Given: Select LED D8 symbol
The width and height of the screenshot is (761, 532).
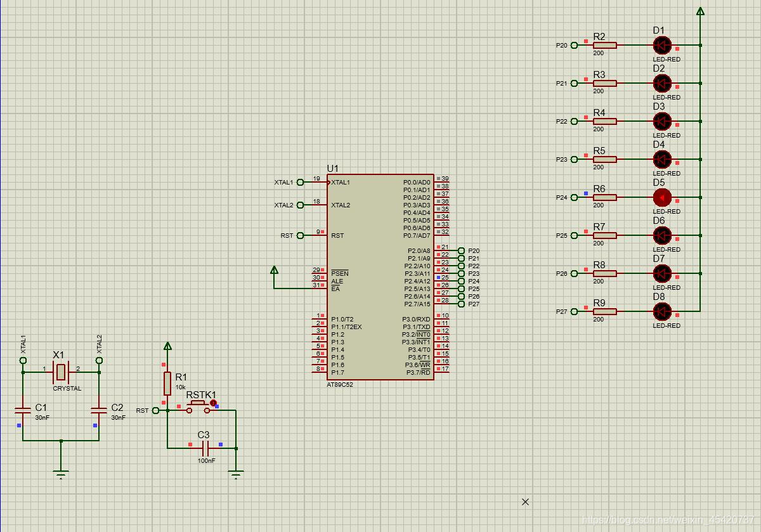Looking at the screenshot, I should click(662, 311).
